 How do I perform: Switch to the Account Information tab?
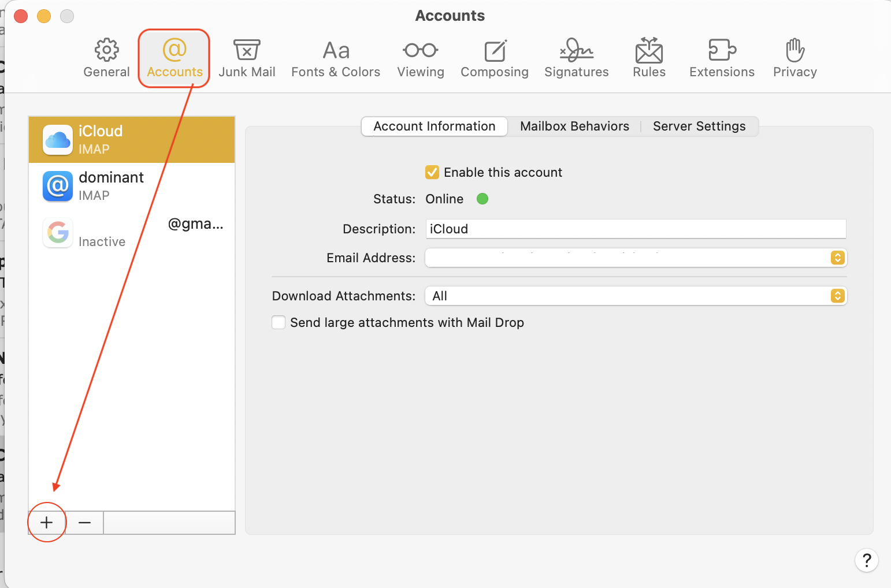435,126
